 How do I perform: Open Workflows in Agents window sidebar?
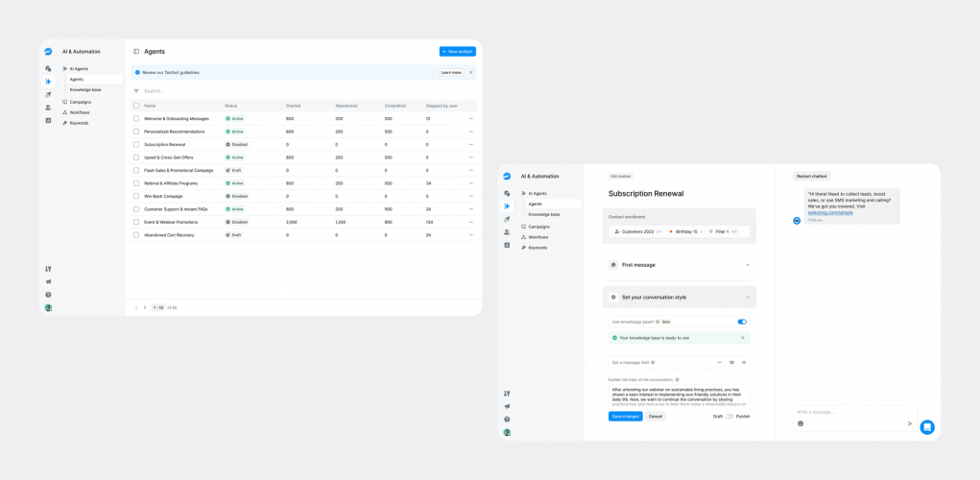(x=76, y=112)
